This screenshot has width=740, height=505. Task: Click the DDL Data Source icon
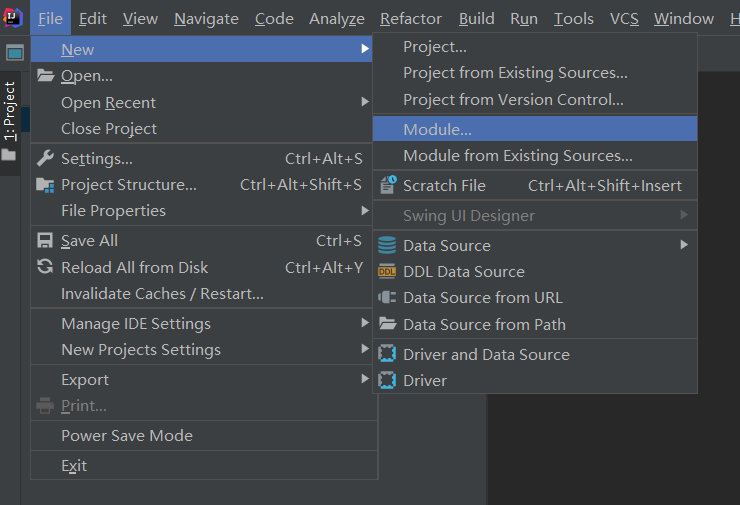coord(387,271)
